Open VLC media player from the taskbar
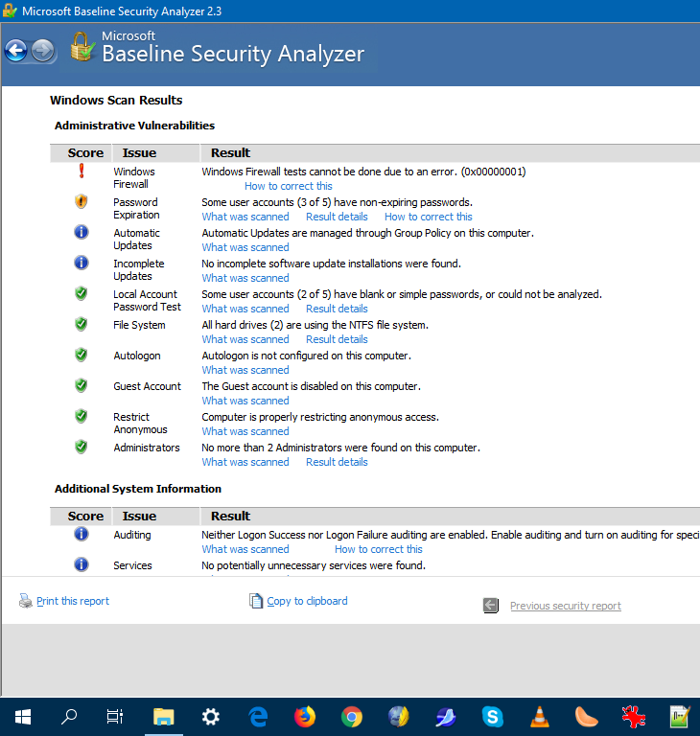Viewport: 700px width, 736px height. pos(540,716)
